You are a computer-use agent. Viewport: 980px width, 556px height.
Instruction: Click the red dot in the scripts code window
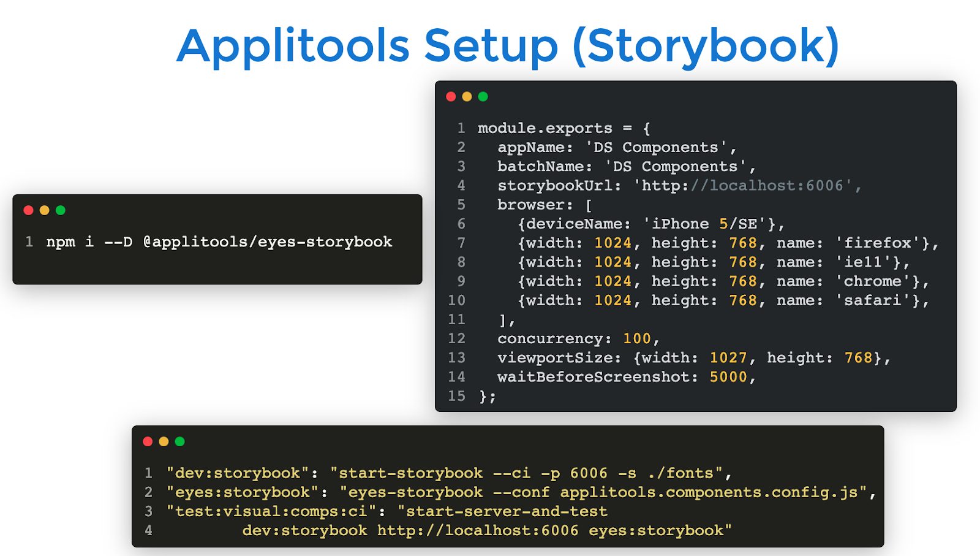pyautogui.click(x=148, y=441)
